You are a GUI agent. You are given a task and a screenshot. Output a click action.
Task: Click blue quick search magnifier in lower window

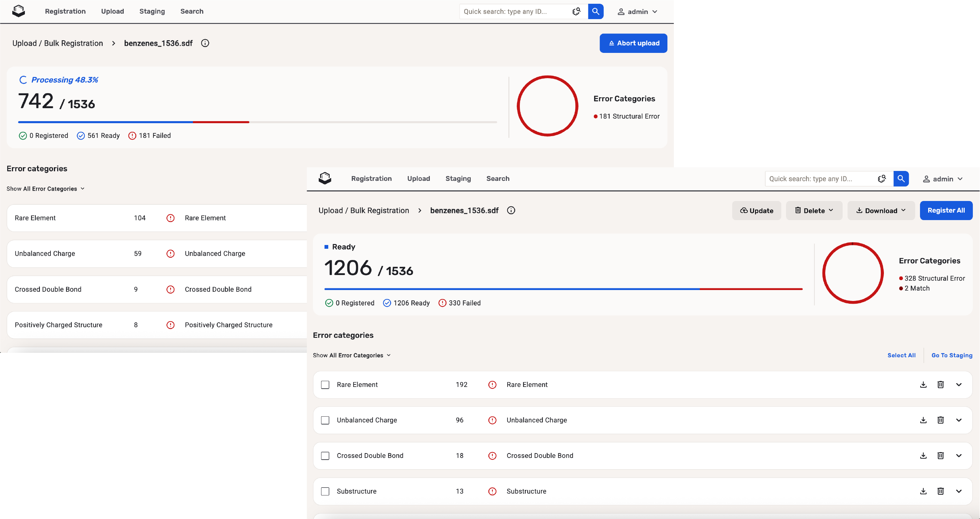[901, 178]
